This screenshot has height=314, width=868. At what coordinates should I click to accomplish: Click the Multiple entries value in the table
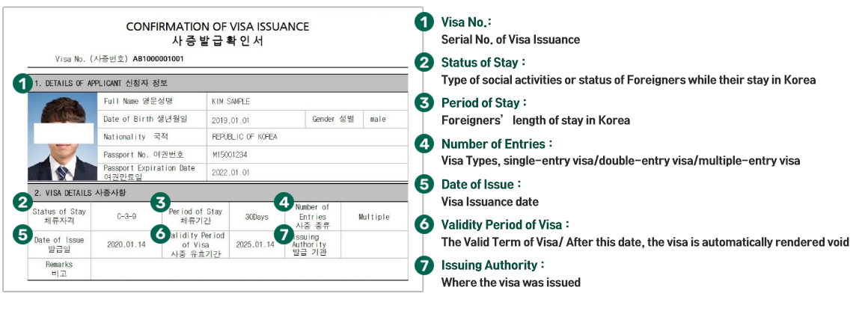point(373,217)
